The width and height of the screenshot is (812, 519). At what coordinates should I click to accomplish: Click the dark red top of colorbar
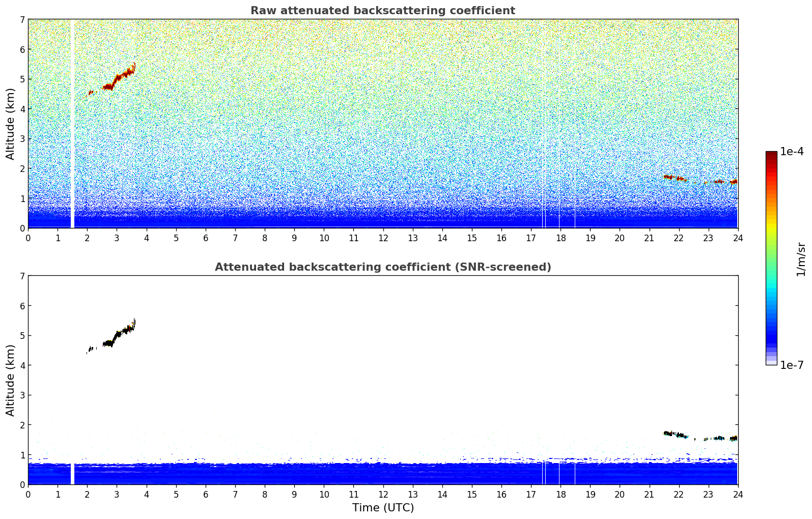coord(771,156)
